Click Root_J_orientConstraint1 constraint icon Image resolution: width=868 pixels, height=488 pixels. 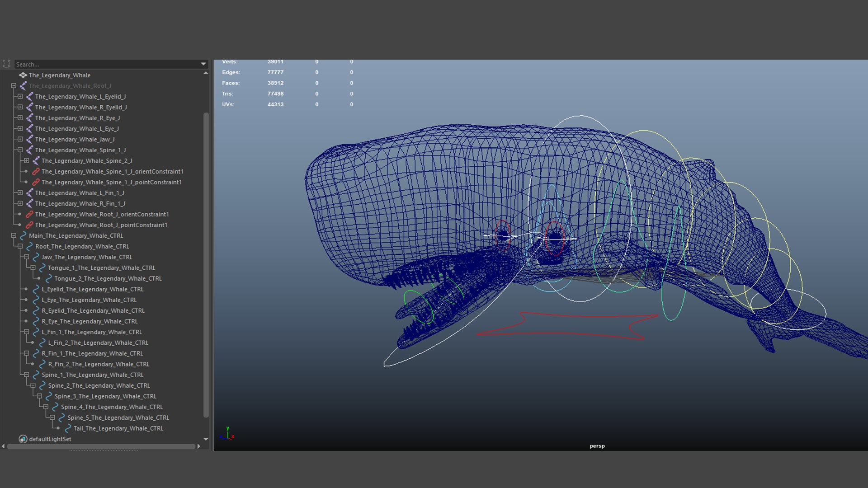click(x=29, y=214)
